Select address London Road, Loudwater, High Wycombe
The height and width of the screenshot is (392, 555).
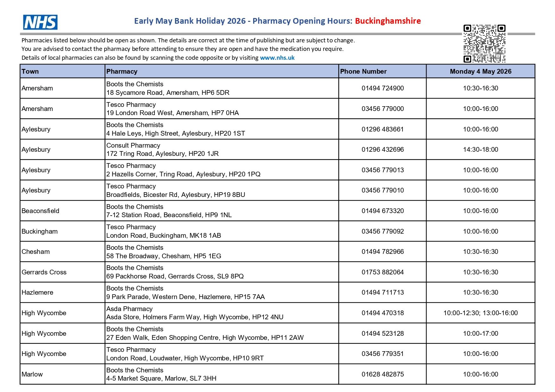pyautogui.click(x=185, y=358)
